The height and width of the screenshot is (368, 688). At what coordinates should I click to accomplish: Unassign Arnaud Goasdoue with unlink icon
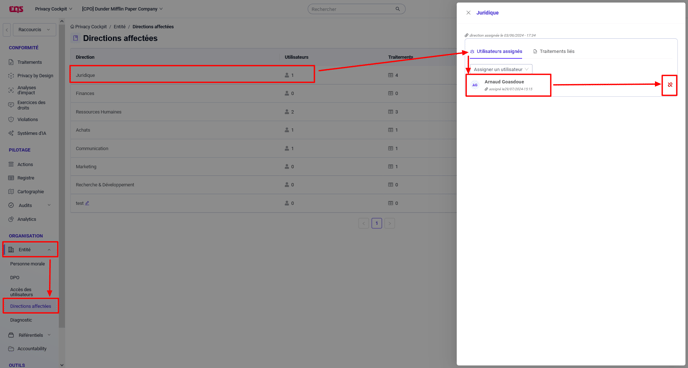(670, 85)
